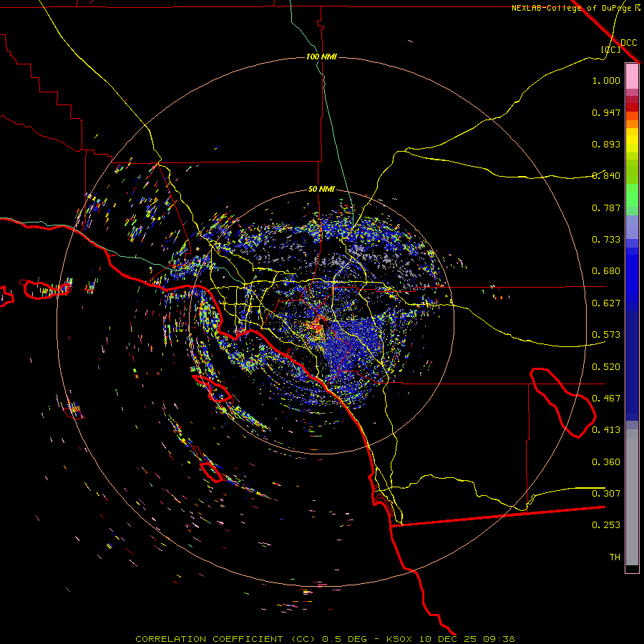Viewport: 644px width, 644px height.
Task: Select the 0.520 scale value
Action: pyautogui.click(x=606, y=367)
